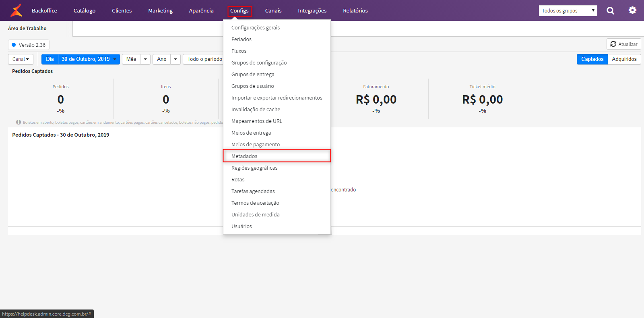Expand the Mês dropdown arrow
Viewport: 644px width, 318px height.
click(145, 59)
